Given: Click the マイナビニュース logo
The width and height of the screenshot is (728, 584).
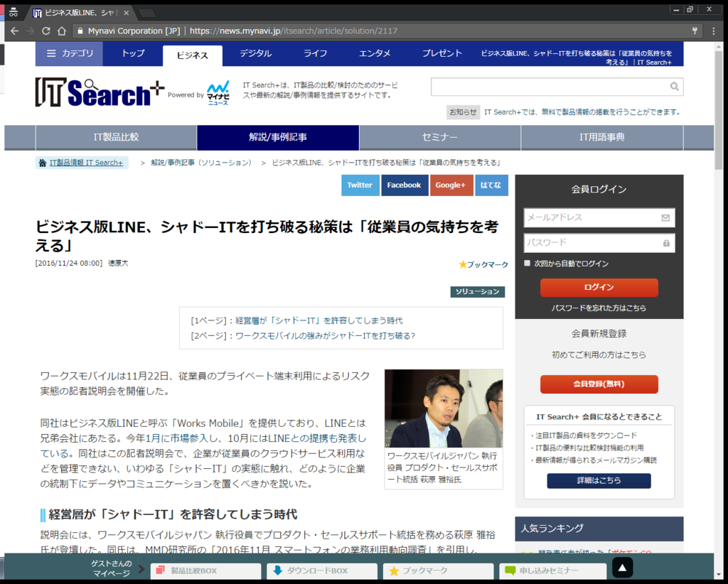Looking at the screenshot, I should click(218, 93).
